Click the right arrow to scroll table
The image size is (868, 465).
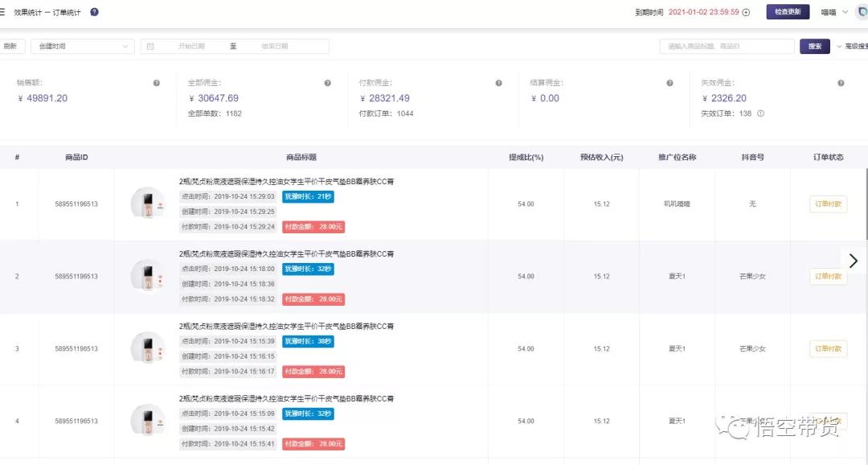point(854,261)
